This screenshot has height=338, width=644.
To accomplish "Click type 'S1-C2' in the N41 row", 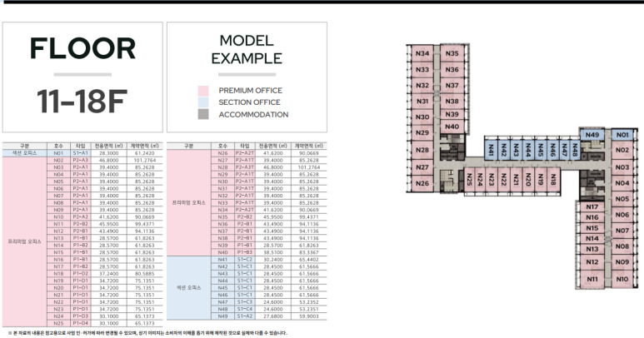I will (245, 260).
